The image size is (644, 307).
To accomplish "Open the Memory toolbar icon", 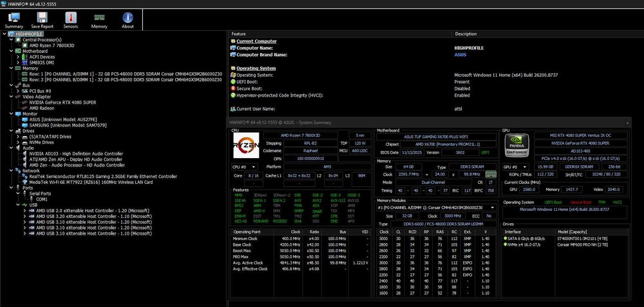I will [x=99, y=17].
